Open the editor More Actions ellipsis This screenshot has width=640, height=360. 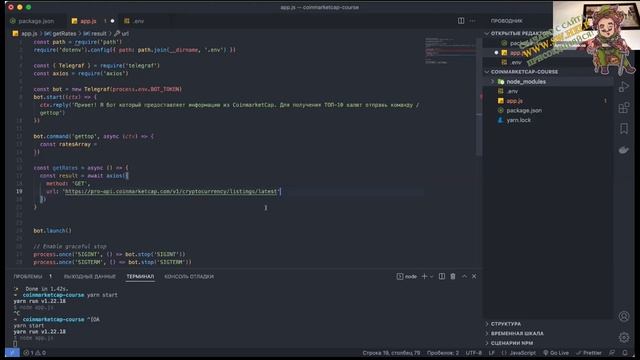pyautogui.click(x=472, y=21)
